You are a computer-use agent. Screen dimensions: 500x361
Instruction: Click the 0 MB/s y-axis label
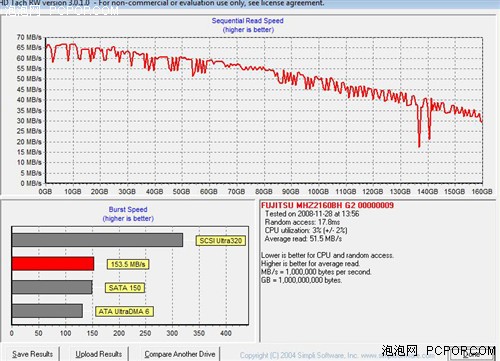(31, 183)
